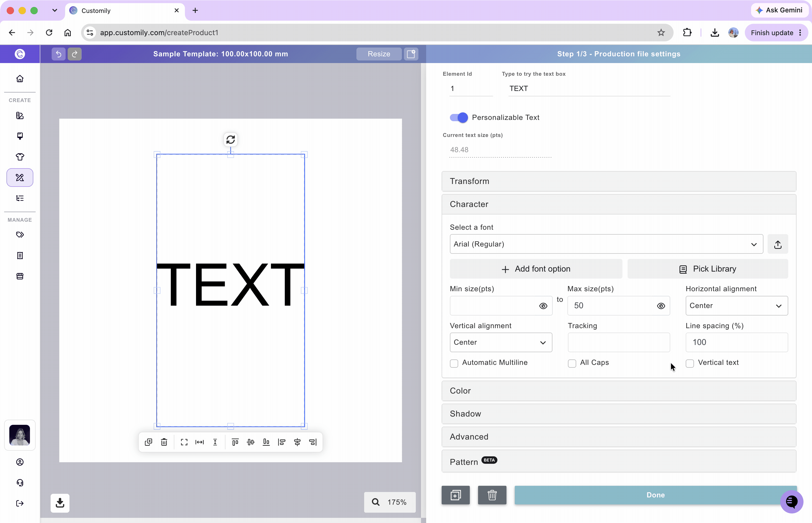The width and height of the screenshot is (812, 523).
Task: Expand the Pattern BETA section
Action: (619, 461)
